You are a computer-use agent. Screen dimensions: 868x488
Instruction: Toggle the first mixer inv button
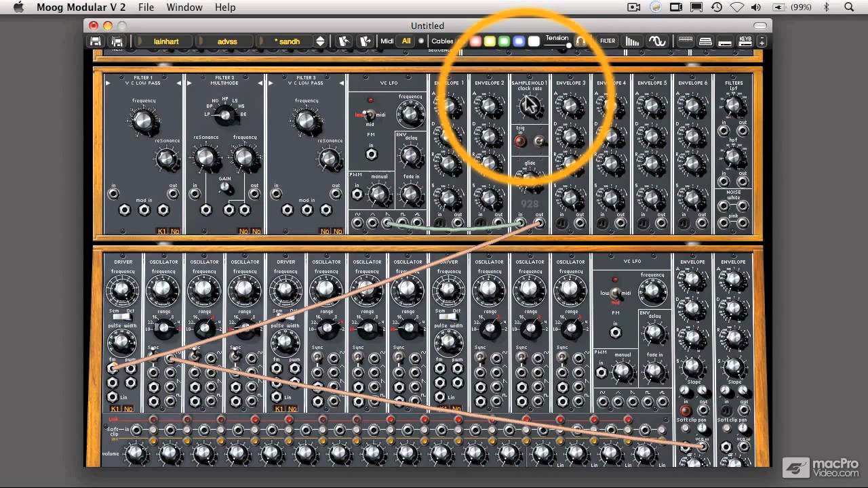pos(153,441)
